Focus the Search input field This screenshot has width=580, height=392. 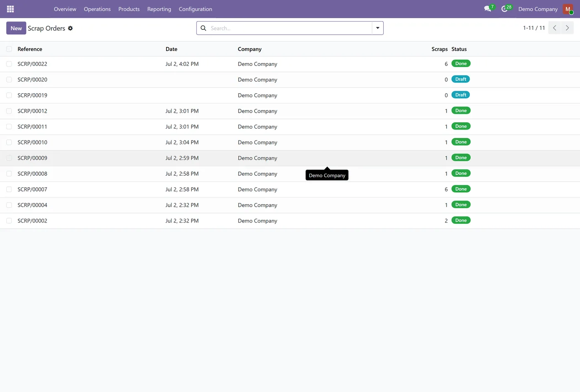click(290, 28)
